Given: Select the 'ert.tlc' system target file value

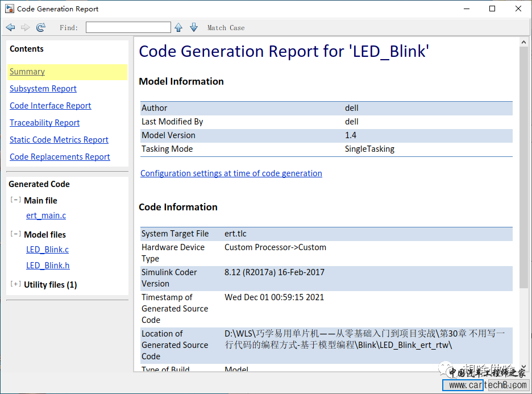Looking at the screenshot, I should (235, 234).
